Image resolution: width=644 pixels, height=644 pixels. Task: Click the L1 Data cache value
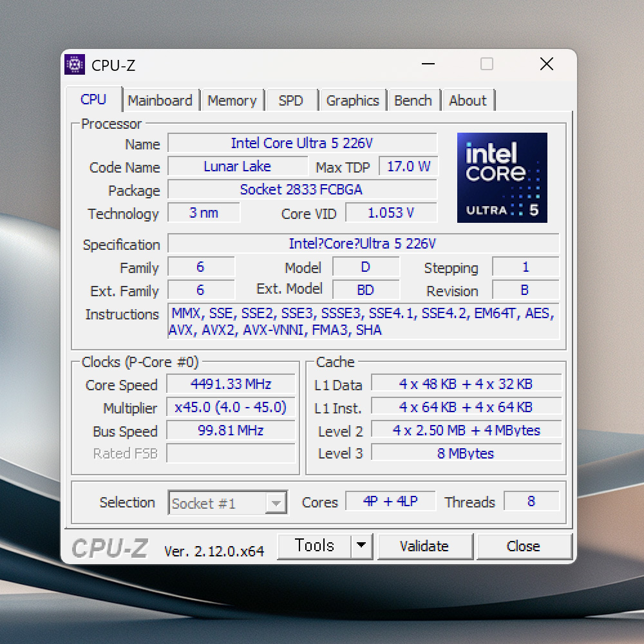(x=466, y=384)
